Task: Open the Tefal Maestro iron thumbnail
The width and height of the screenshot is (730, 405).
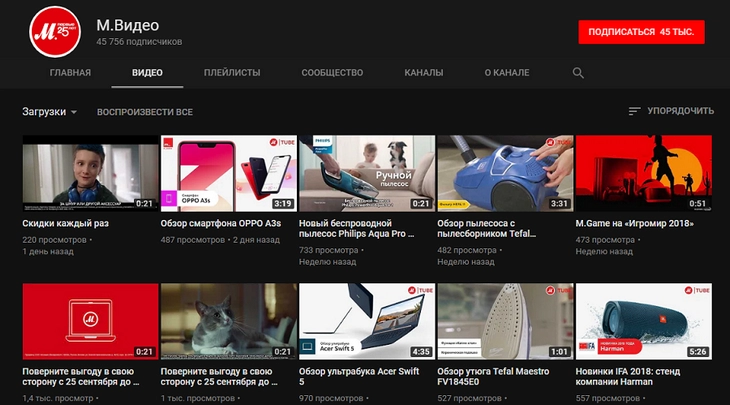Action: (505, 321)
